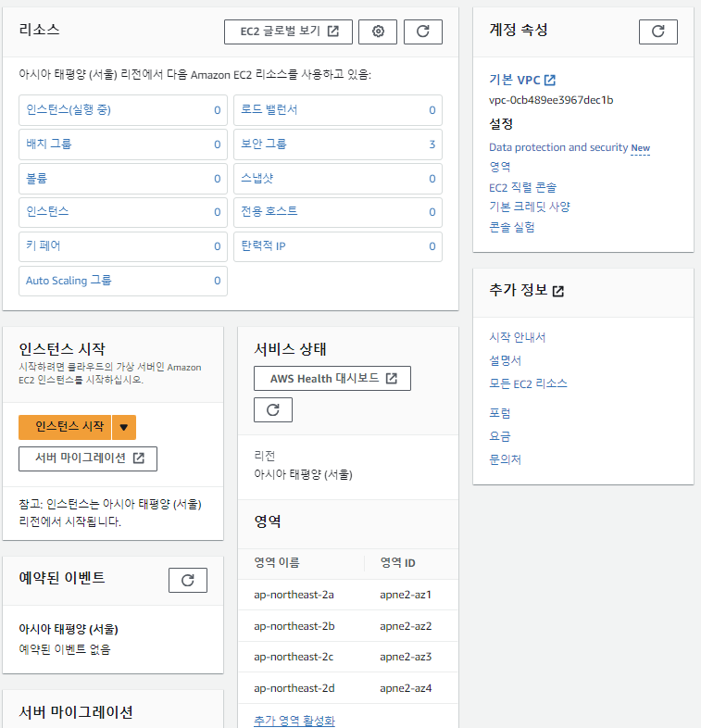Select ap-northeast-2b zone name
This screenshot has width=701, height=728.
tap(294, 626)
